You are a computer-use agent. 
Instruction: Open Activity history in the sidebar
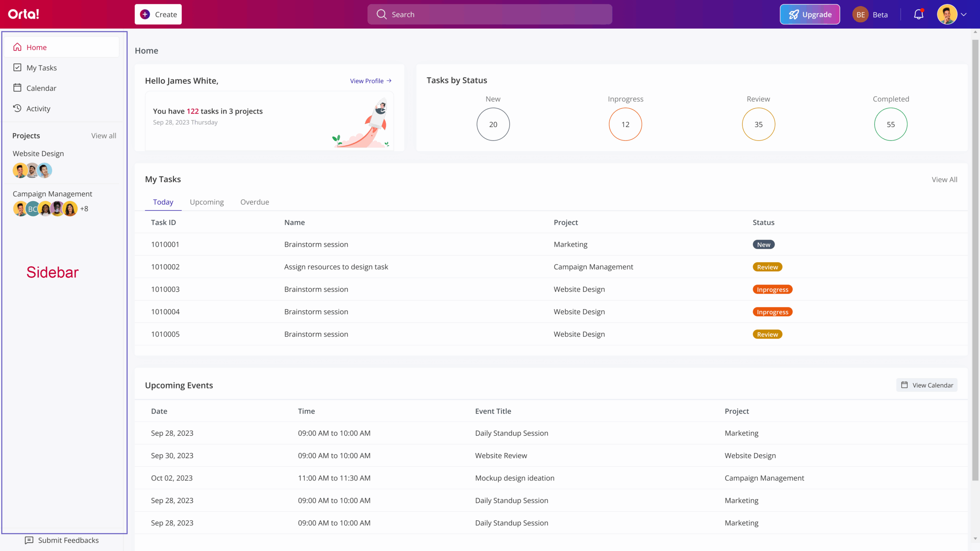[x=38, y=109]
